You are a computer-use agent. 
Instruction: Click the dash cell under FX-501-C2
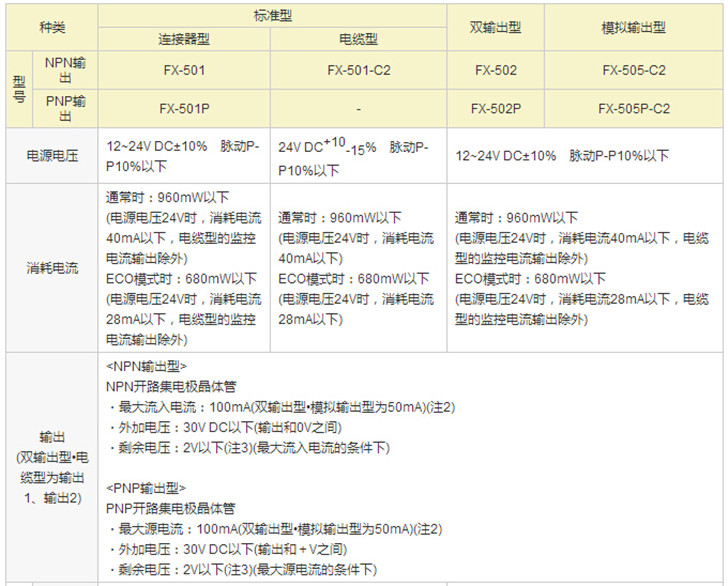[358, 109]
